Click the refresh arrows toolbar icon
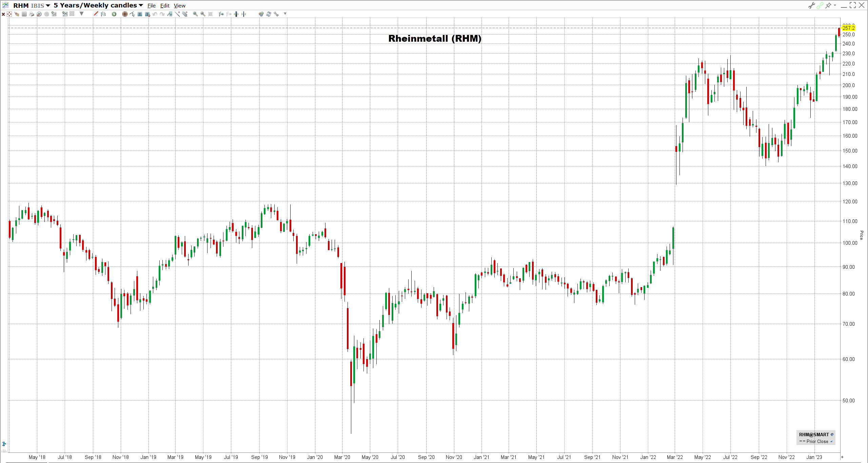 pyautogui.click(x=269, y=14)
